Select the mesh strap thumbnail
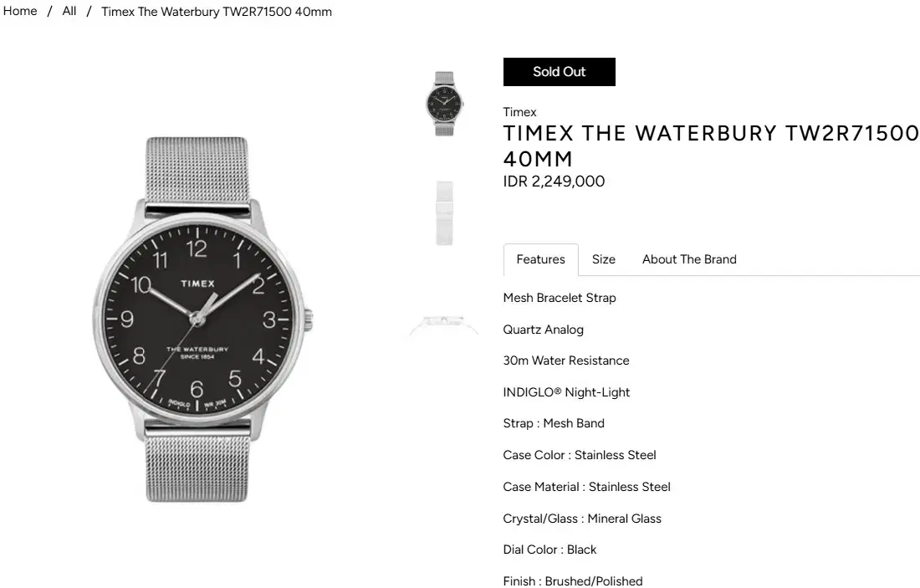920x588 pixels. pos(444,213)
